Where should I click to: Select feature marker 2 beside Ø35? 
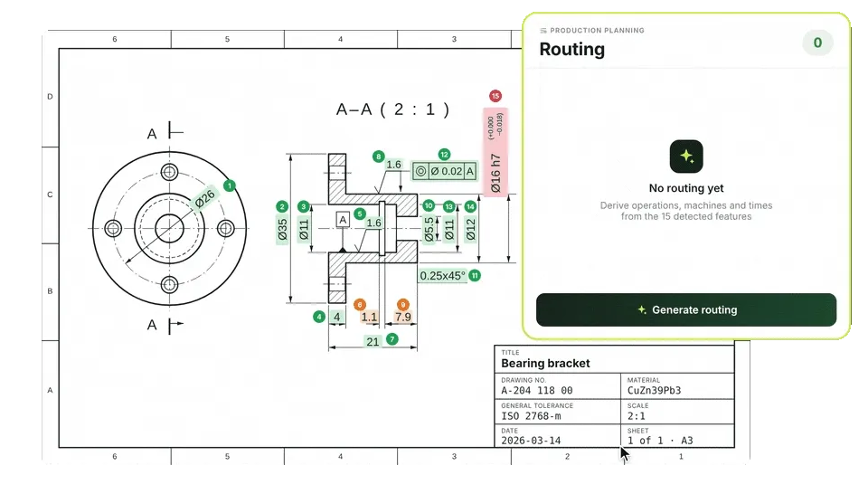pyautogui.click(x=282, y=206)
